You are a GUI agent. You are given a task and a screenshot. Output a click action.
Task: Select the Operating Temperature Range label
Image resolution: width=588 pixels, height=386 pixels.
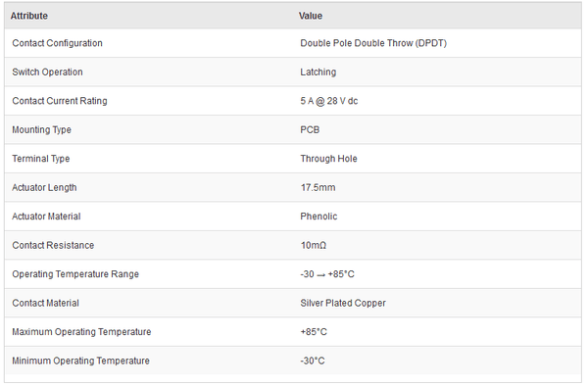75,274
